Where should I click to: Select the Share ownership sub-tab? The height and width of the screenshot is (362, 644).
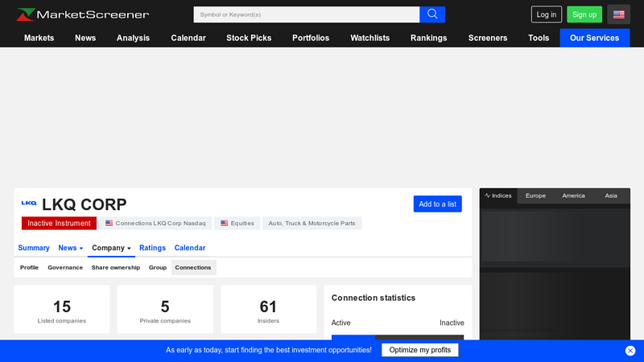tap(115, 267)
